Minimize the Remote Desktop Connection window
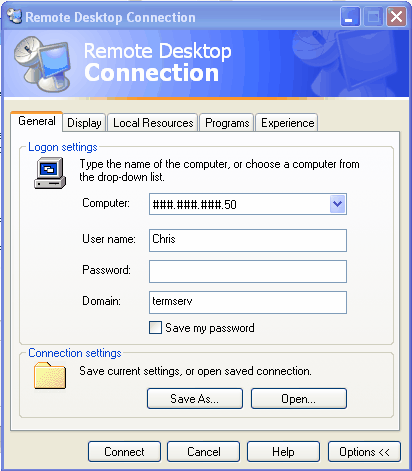 [x=350, y=17]
